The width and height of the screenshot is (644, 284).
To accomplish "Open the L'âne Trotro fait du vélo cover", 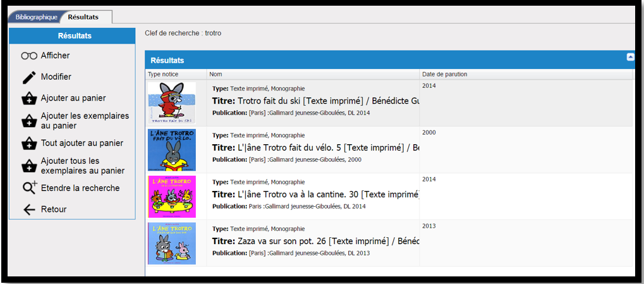I will (x=172, y=150).
